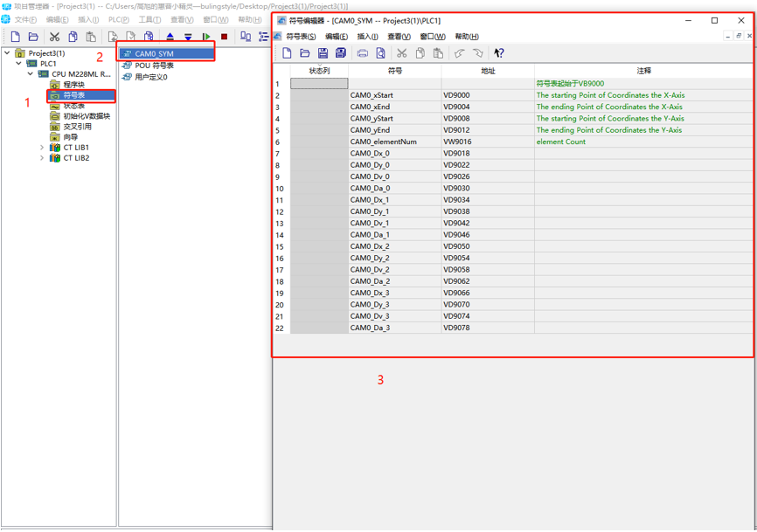Click the empty status cell in row 1
Image resolution: width=757 pixels, height=532 pixels.
click(x=319, y=84)
